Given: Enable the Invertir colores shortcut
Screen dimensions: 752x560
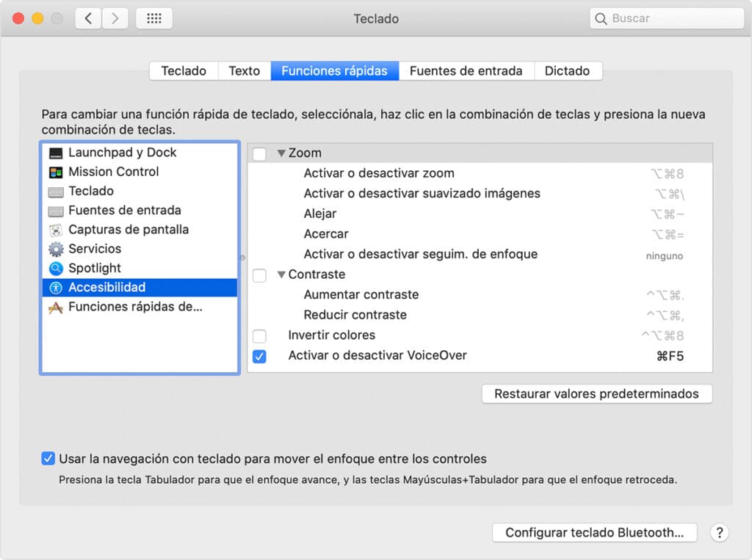Looking at the screenshot, I should (258, 335).
